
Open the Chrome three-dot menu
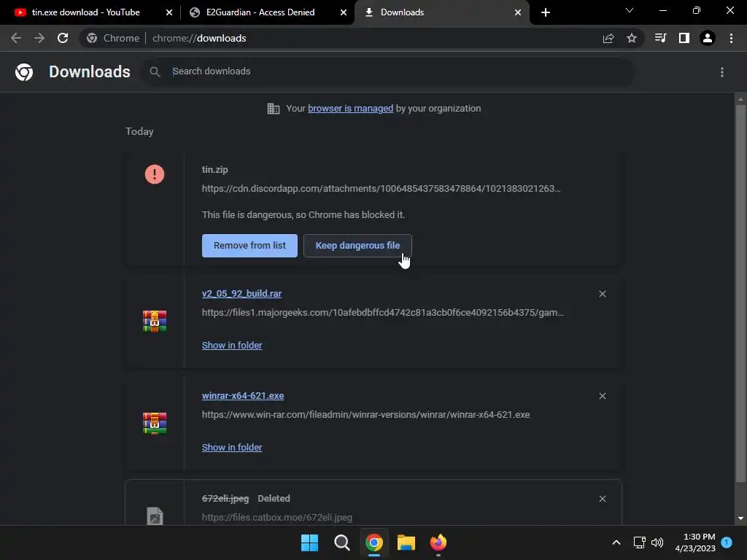[731, 38]
